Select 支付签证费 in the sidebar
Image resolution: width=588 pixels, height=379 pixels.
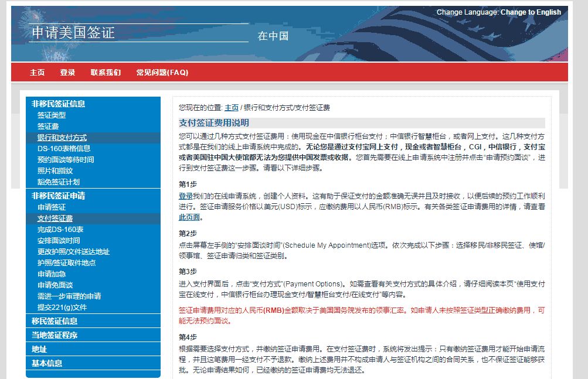[x=55, y=218]
